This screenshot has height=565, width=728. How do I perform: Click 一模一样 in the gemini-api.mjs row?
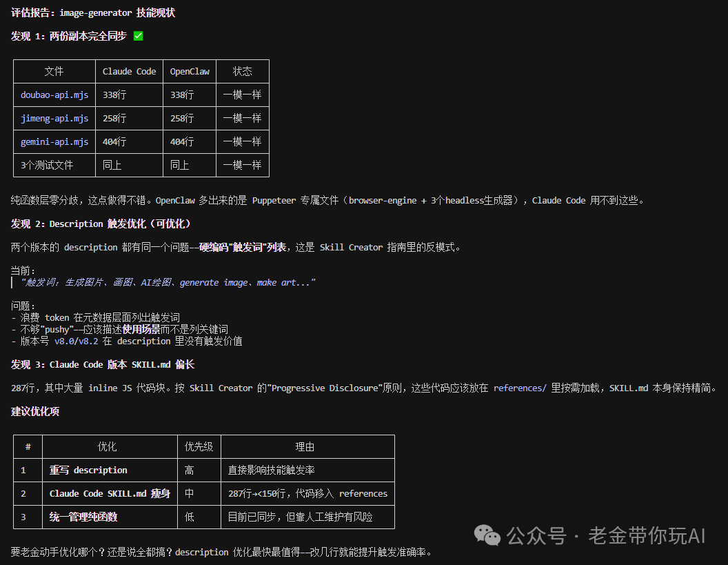tap(243, 141)
